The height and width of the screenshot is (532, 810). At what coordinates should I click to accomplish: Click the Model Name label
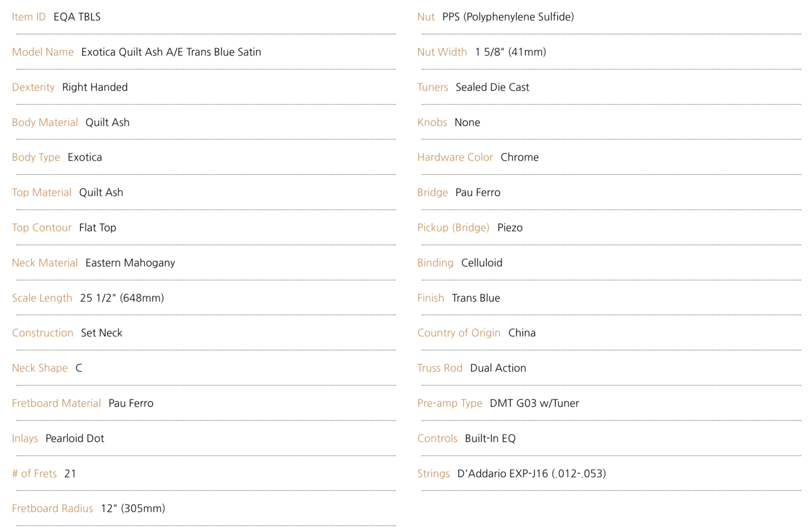coord(43,52)
